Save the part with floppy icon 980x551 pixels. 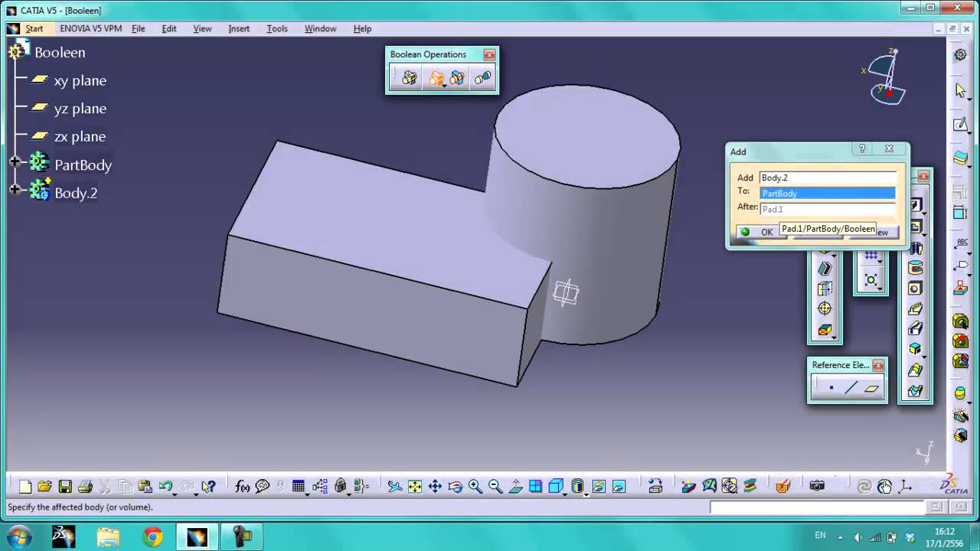click(65, 486)
